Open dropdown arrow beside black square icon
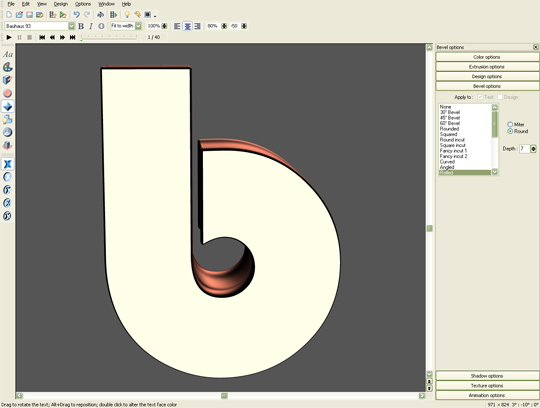This screenshot has width=540, height=408. 155,16
